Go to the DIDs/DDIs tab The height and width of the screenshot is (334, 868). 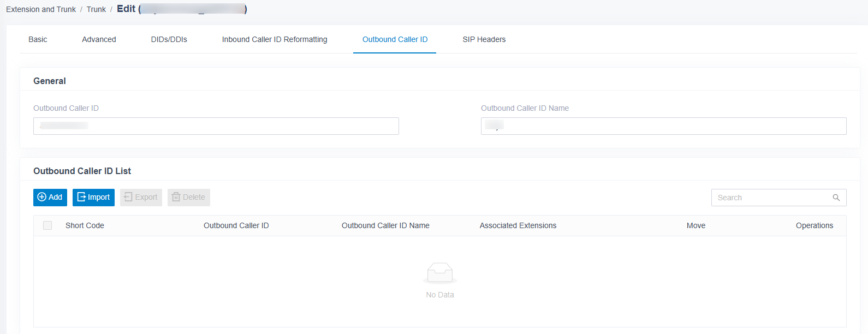pos(169,39)
